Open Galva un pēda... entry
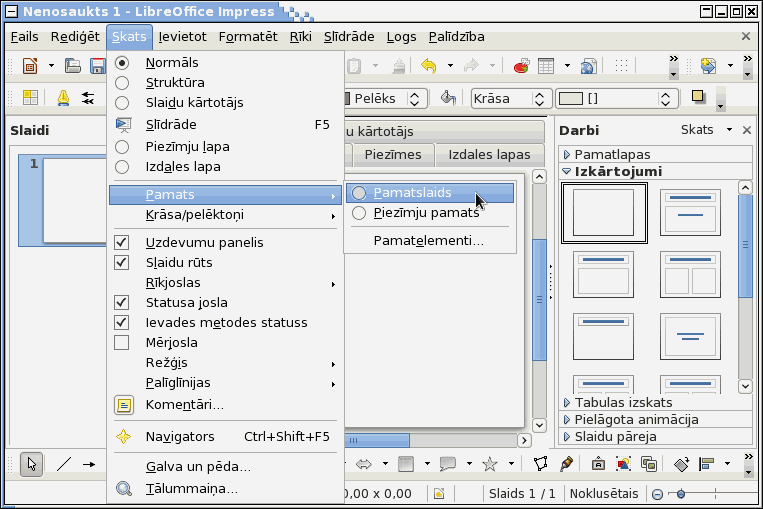Viewport: 763px width, 509px height. pos(225,467)
